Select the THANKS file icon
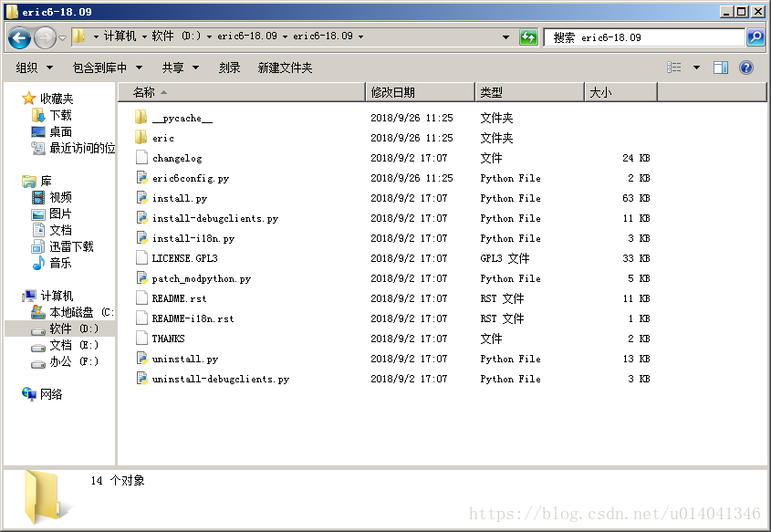The width and height of the screenshot is (771, 532). point(141,339)
